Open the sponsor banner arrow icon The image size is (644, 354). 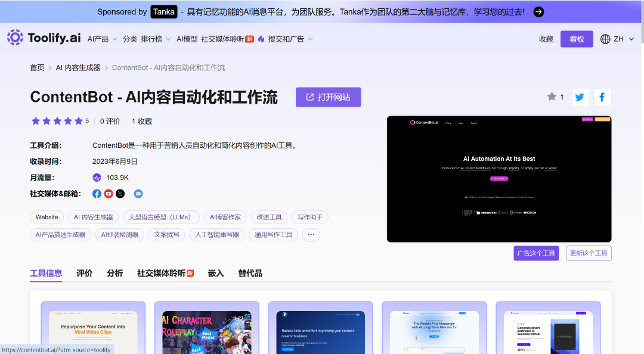538,12
